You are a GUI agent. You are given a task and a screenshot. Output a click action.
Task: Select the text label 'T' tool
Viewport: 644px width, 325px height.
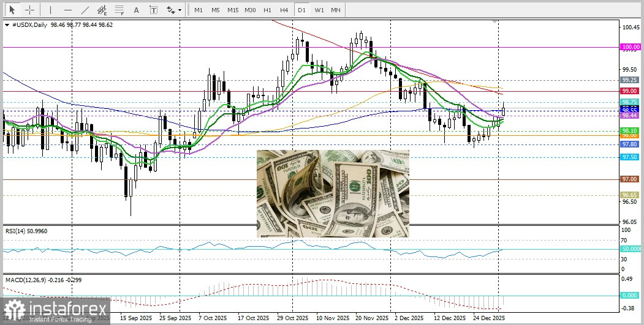tap(153, 10)
